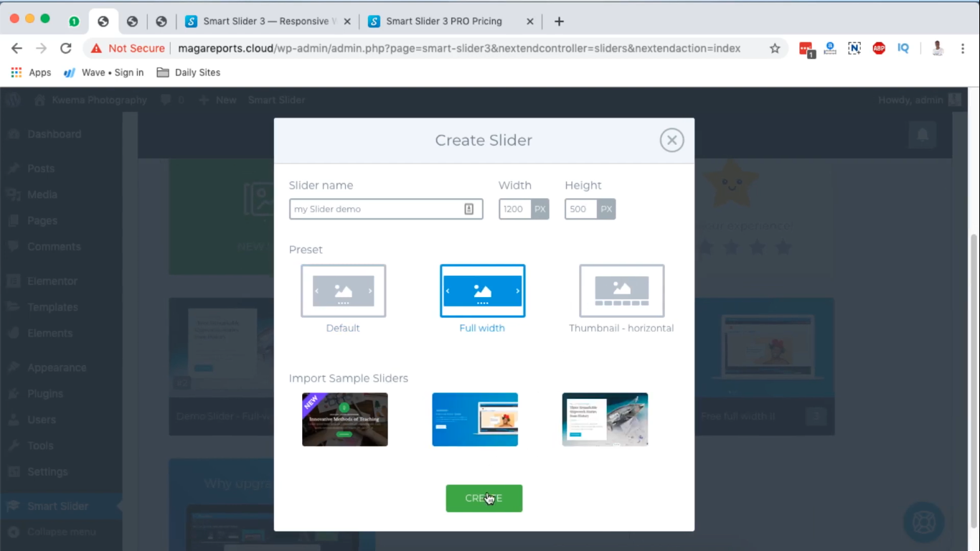Open the Apps bookmark shortcut
Screen dimensions: 980x551
tap(31, 72)
